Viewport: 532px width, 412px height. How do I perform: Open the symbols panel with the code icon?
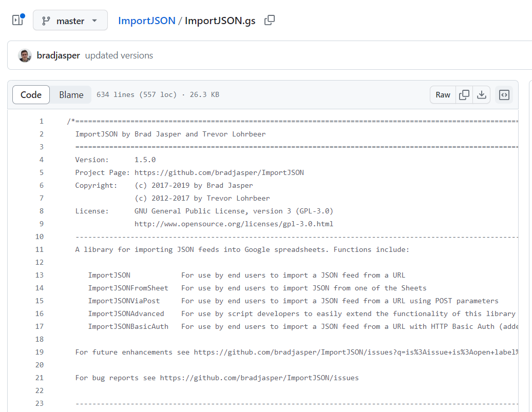[x=504, y=94]
